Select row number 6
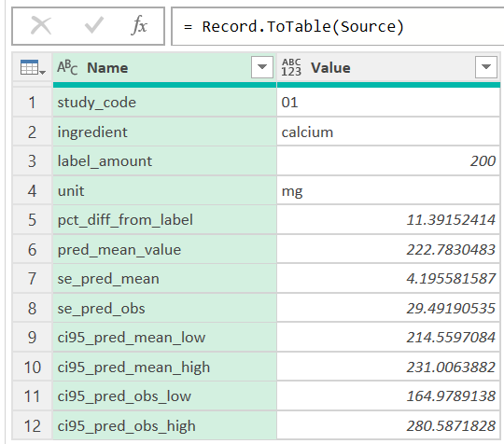Viewport: 504px width, 444px height. (x=32, y=250)
